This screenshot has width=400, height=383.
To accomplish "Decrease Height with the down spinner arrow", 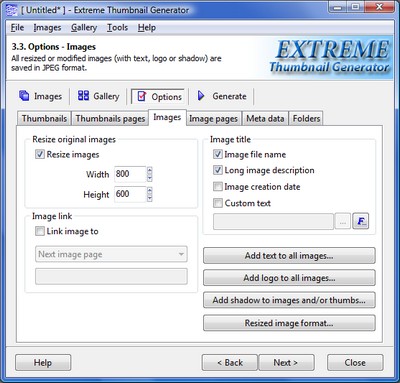I will pos(150,198).
